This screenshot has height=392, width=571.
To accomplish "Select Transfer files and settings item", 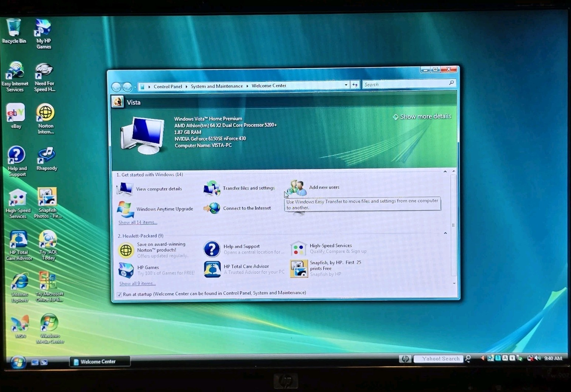I will tap(239, 188).
